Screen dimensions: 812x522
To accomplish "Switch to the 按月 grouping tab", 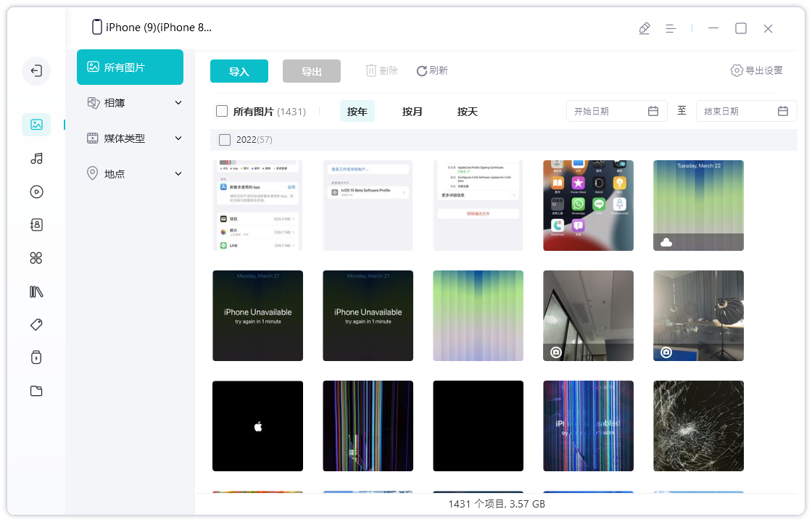I will pyautogui.click(x=413, y=111).
